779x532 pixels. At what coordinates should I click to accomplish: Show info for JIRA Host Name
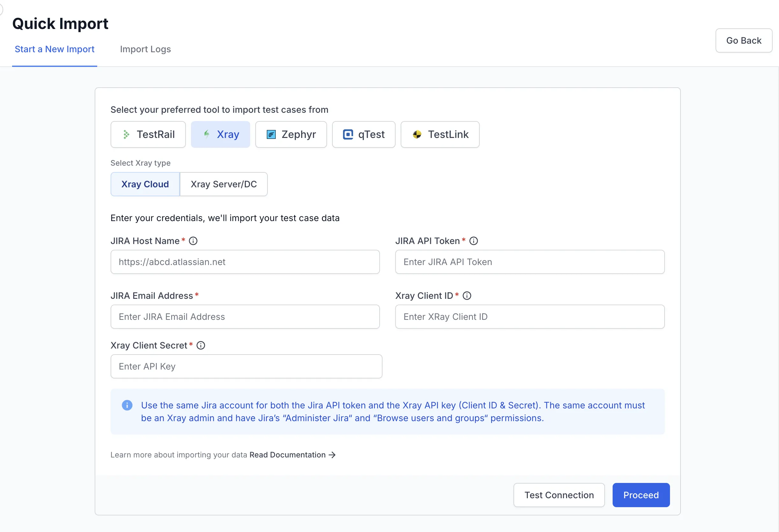click(x=193, y=241)
